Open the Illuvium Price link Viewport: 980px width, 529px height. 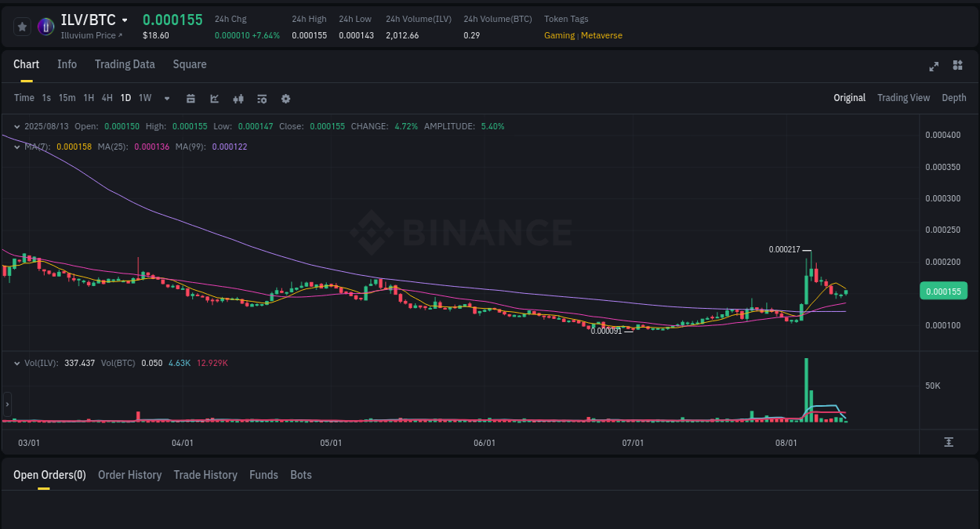point(92,35)
